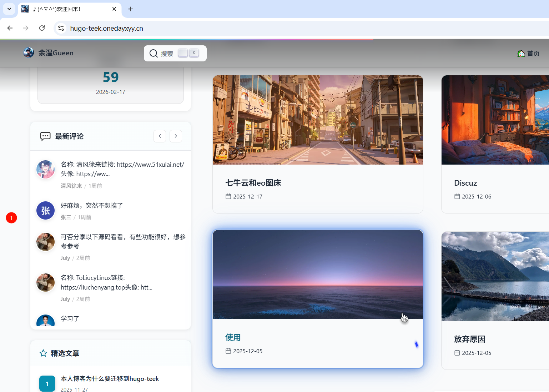Image resolution: width=549 pixels, height=392 pixels.
Task: Expand the tab search dropdown arrow
Action: (x=9, y=9)
